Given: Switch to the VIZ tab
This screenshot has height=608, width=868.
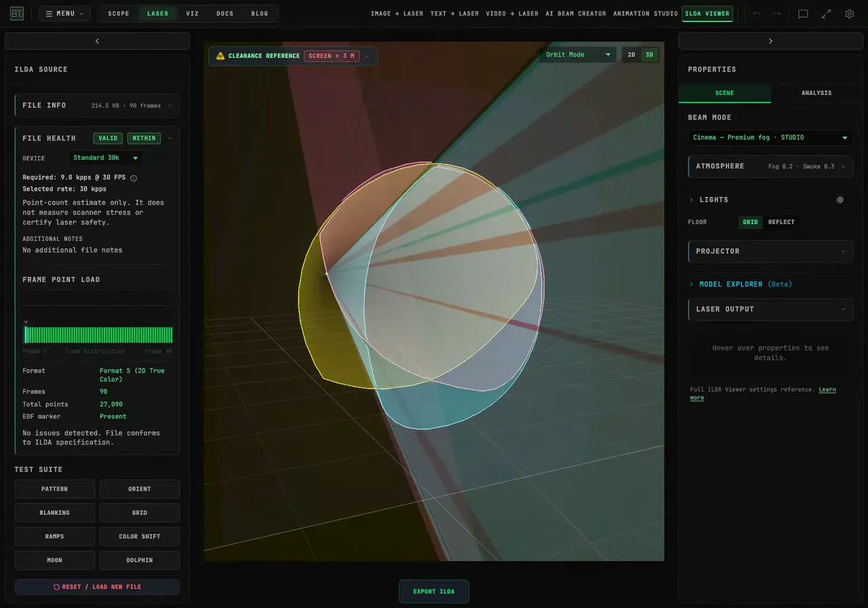Looking at the screenshot, I should tap(193, 14).
